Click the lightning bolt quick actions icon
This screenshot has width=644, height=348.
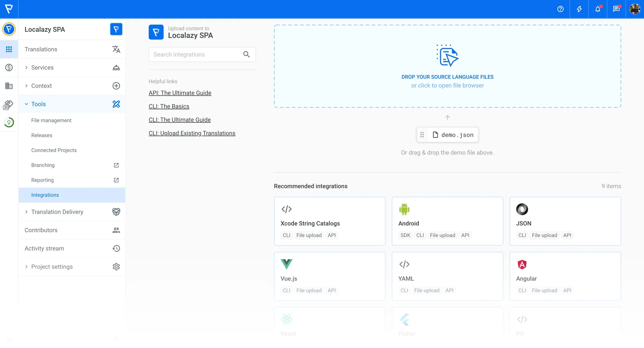click(x=579, y=9)
